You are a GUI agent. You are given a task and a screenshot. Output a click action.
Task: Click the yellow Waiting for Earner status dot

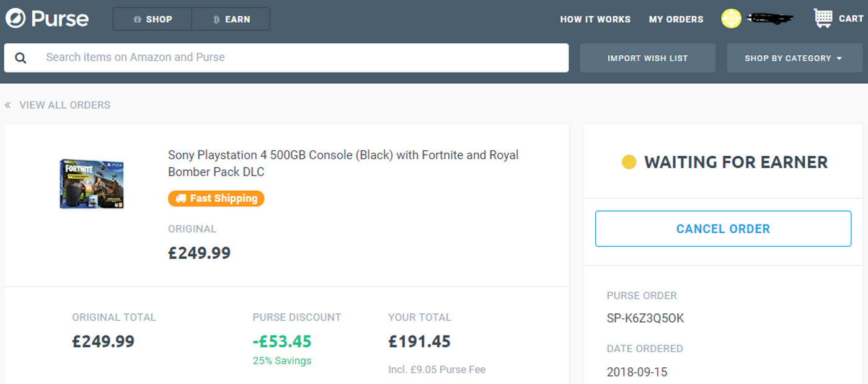click(629, 163)
